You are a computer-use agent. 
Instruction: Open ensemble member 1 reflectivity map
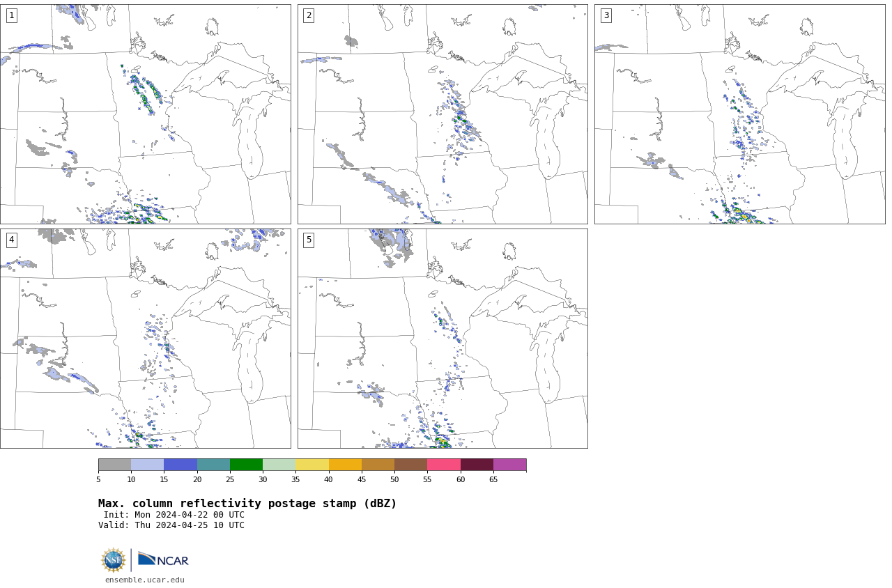coord(145,114)
